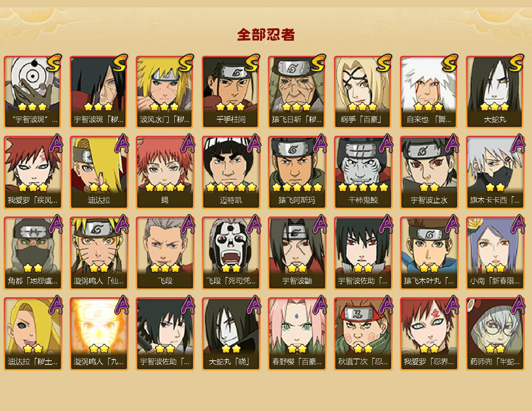The height and width of the screenshot is (411, 532).
Task: Open the 春野樱「百豪」 card
Action: click(297, 334)
